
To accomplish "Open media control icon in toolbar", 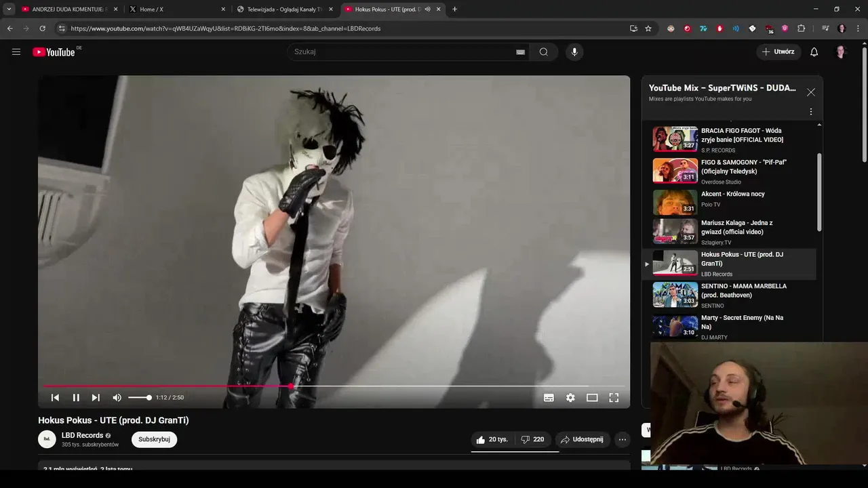I will pyautogui.click(x=825, y=28).
